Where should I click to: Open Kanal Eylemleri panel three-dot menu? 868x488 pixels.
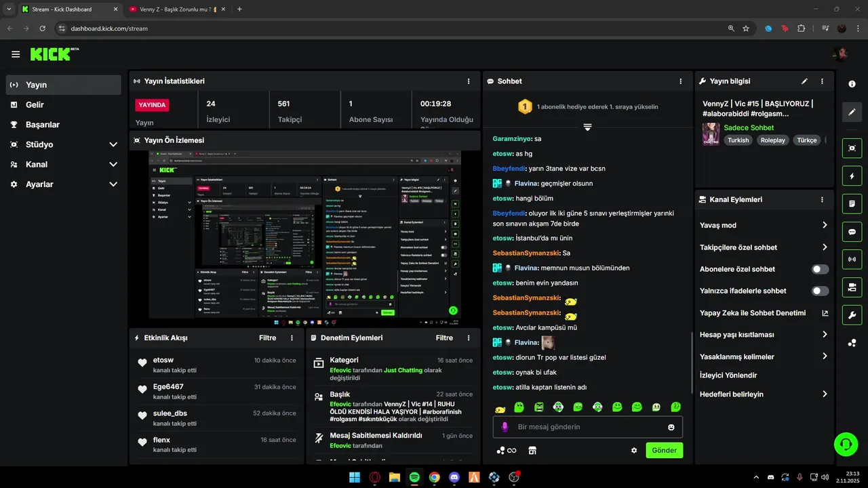(822, 200)
